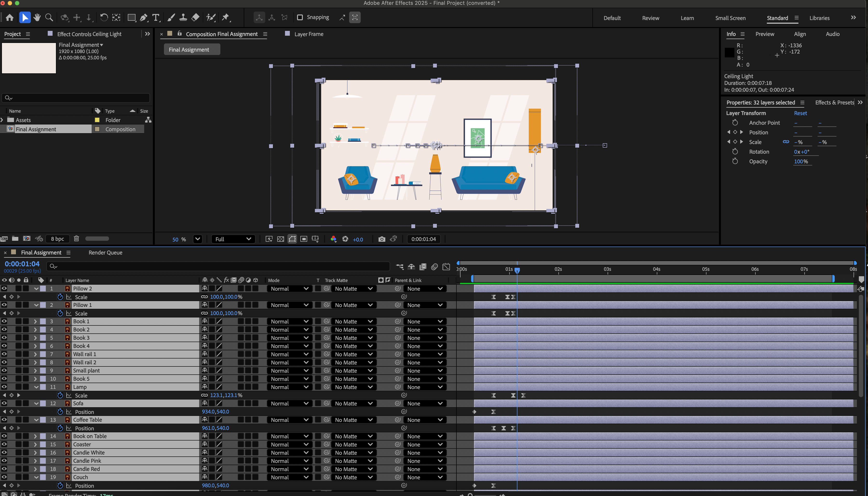Viewport: 868px width, 496px height.
Task: Open the timeline graph editor icon
Action: [x=446, y=267]
